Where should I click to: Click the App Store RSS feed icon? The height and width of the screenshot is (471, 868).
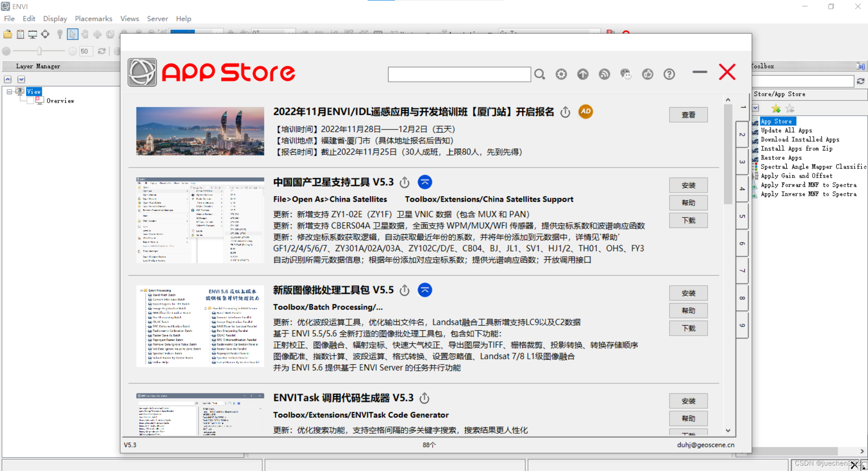coord(604,74)
